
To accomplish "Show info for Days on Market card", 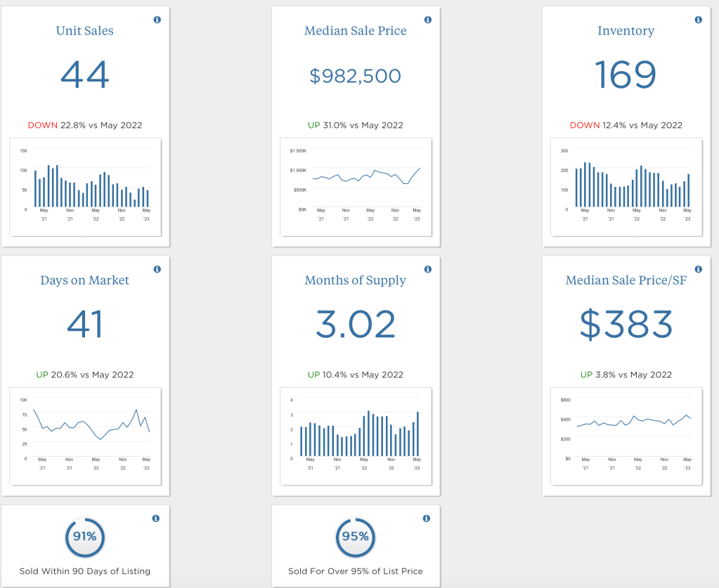I will (x=157, y=269).
